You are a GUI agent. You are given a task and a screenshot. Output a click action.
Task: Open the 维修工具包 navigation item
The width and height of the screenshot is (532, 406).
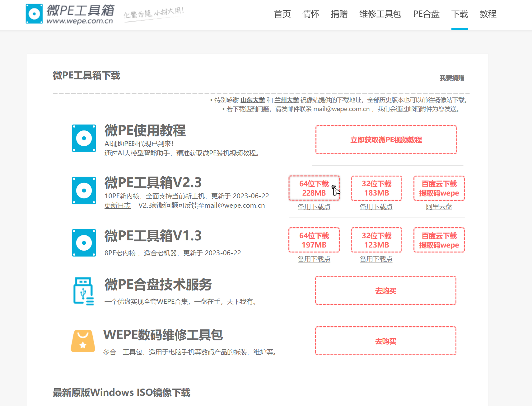[380, 14]
